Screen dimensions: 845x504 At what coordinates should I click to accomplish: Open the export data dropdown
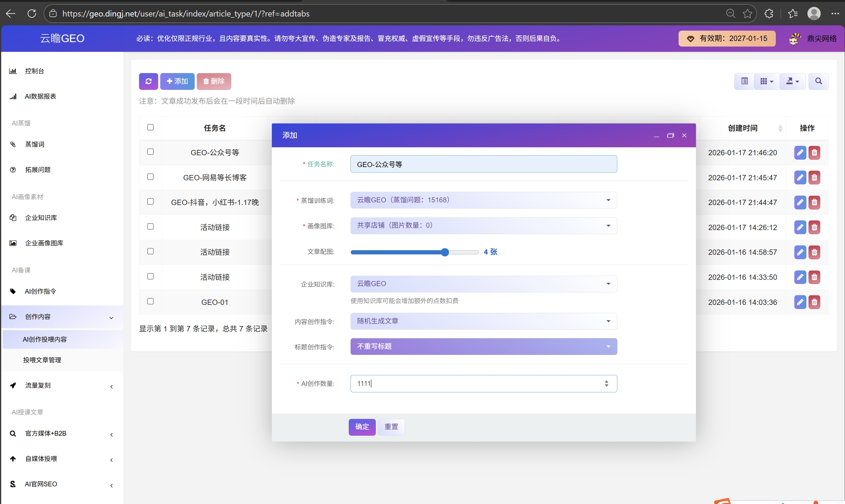[792, 81]
